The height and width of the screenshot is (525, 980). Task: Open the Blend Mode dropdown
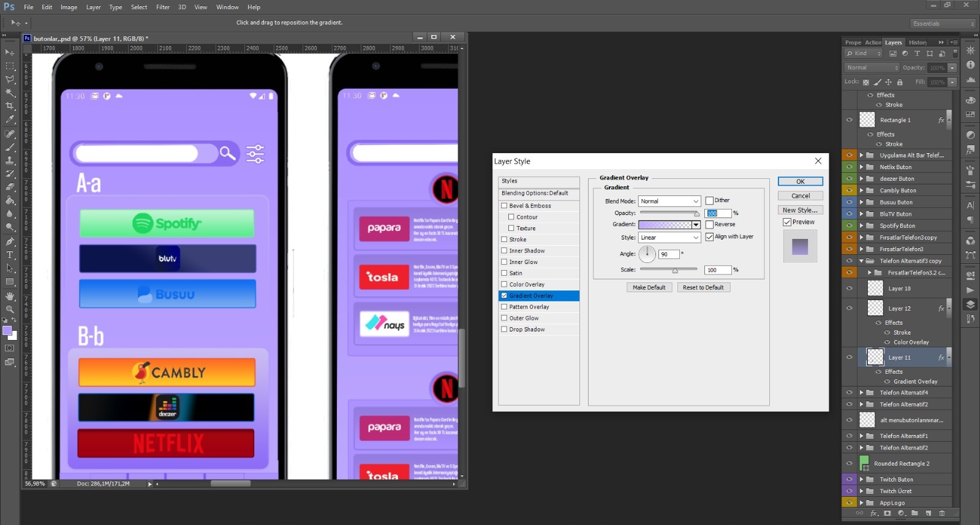(x=669, y=201)
